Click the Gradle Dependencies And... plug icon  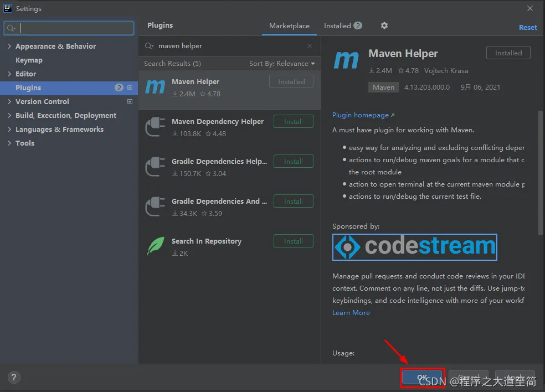pos(155,207)
